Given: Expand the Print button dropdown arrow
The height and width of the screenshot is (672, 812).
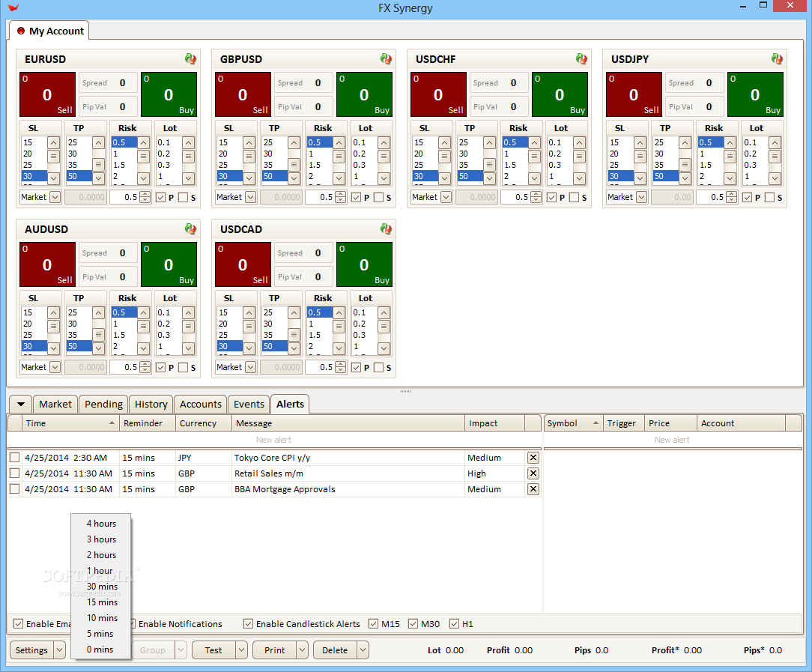Looking at the screenshot, I should pos(303,650).
